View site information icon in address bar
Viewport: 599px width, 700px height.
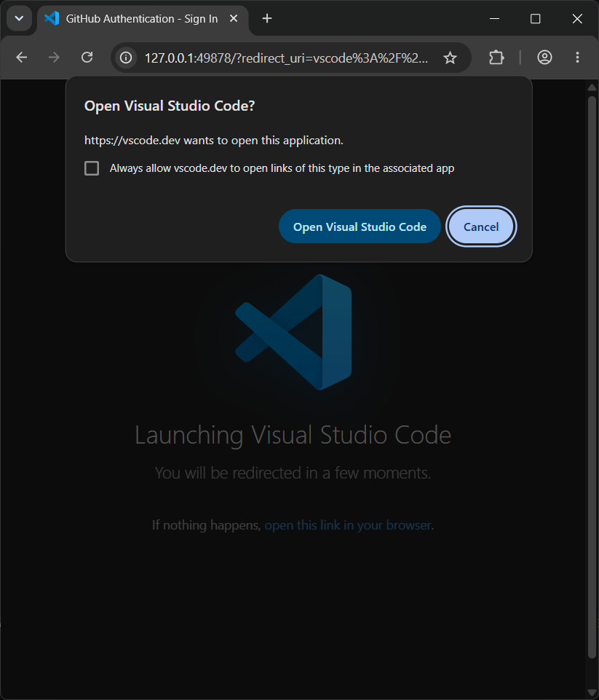(126, 58)
